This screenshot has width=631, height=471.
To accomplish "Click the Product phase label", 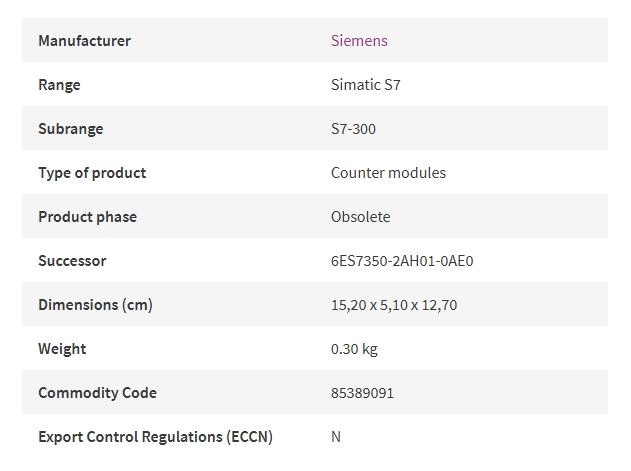I will 88,217.
